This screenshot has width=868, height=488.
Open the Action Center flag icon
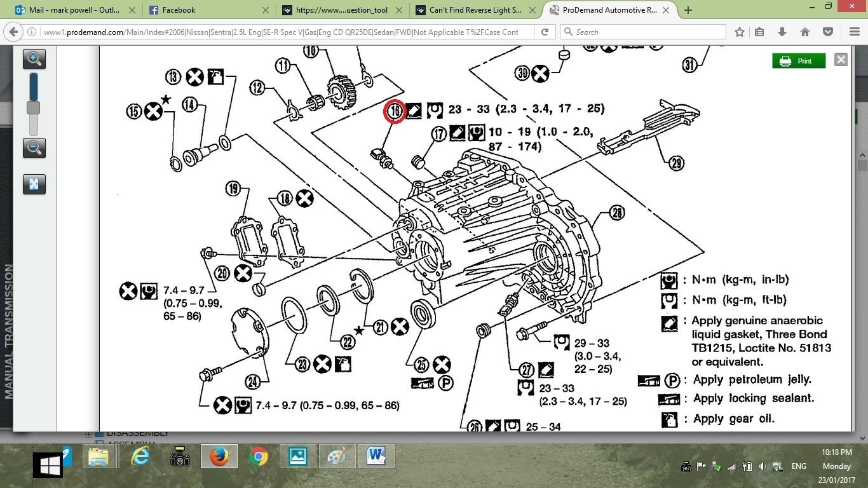702,467
